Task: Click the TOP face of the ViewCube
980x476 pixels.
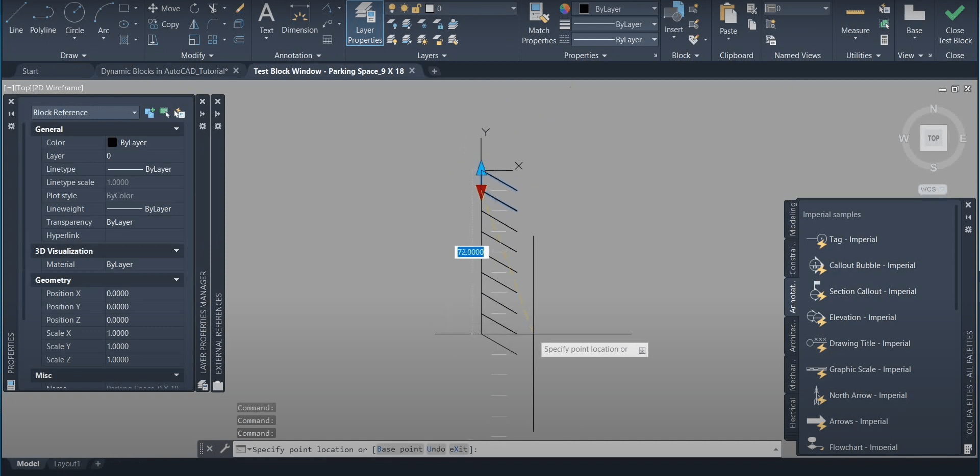Action: point(933,138)
